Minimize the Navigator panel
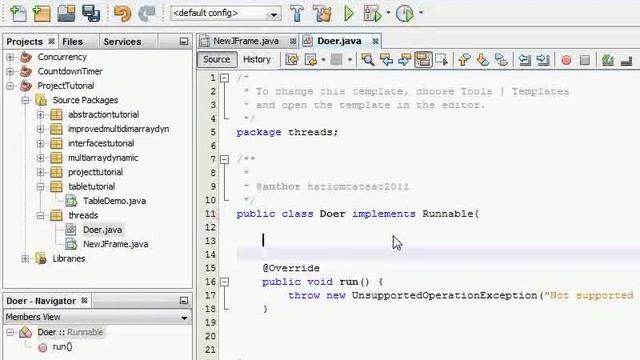Screen dimensions: 640x360 click(x=184, y=301)
